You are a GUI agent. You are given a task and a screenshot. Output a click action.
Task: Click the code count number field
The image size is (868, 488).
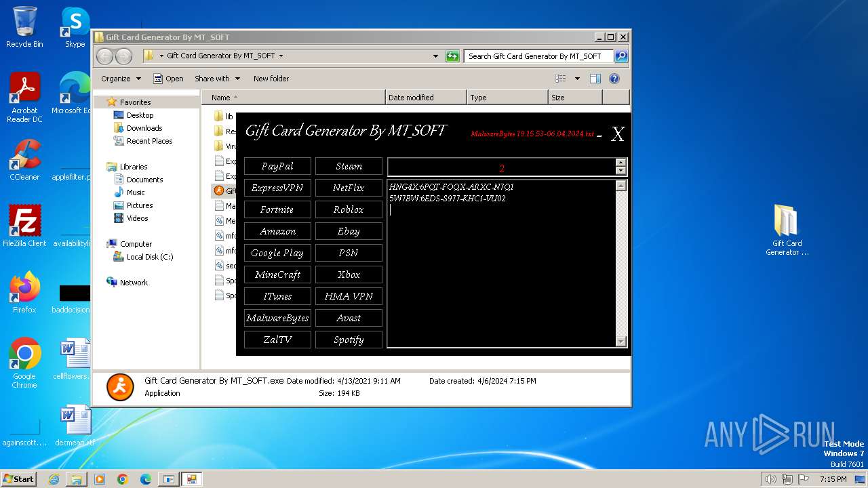click(x=502, y=167)
